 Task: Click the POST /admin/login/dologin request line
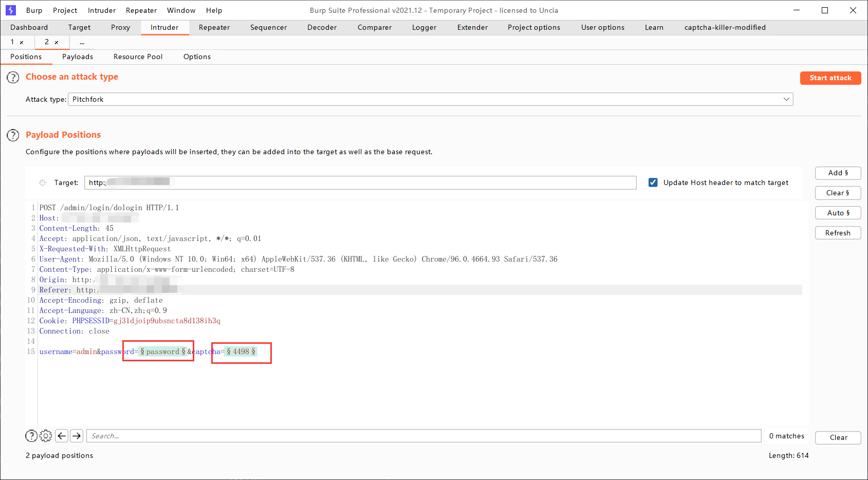coord(109,208)
